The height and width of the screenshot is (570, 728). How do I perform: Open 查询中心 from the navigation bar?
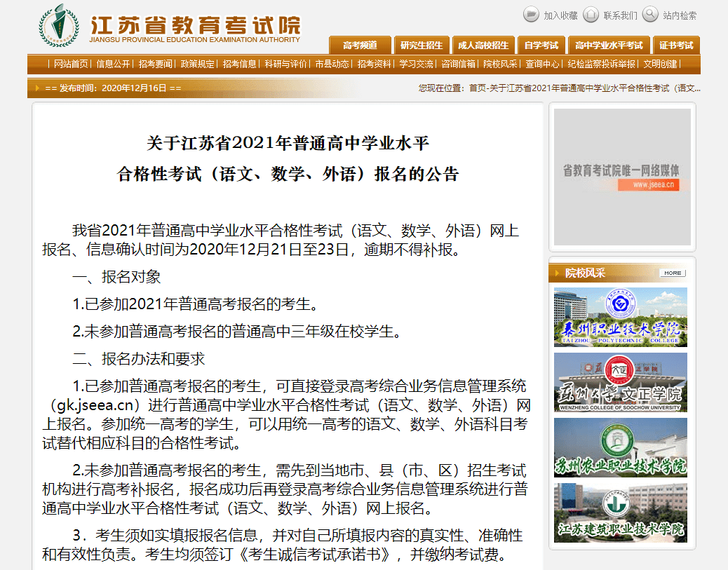pos(542,65)
